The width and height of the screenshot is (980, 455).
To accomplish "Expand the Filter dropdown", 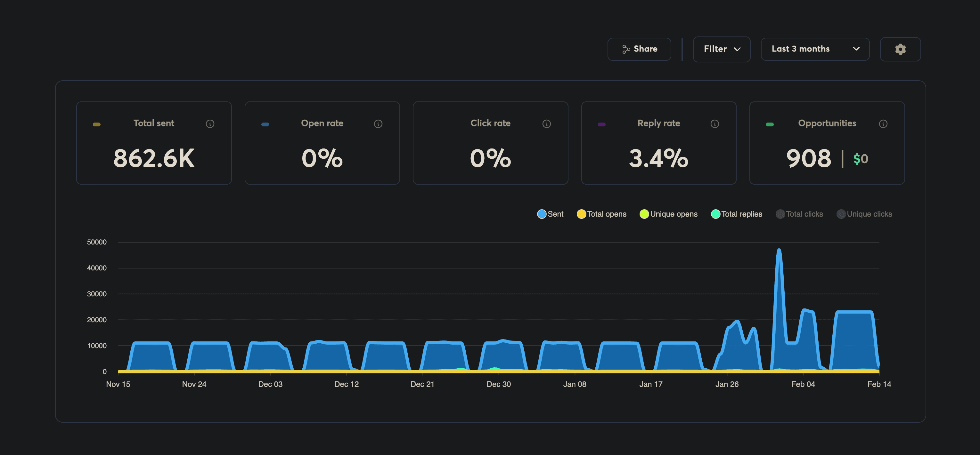I will coord(721,49).
